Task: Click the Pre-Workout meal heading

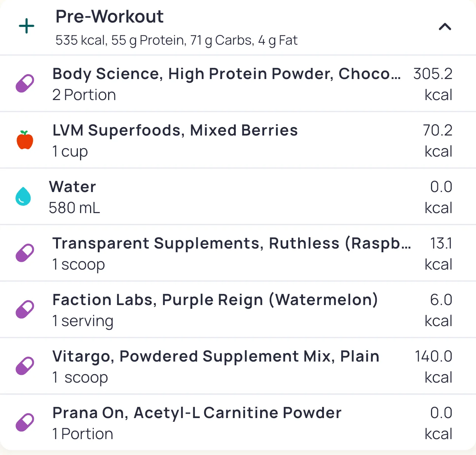Action: pyautogui.click(x=109, y=17)
